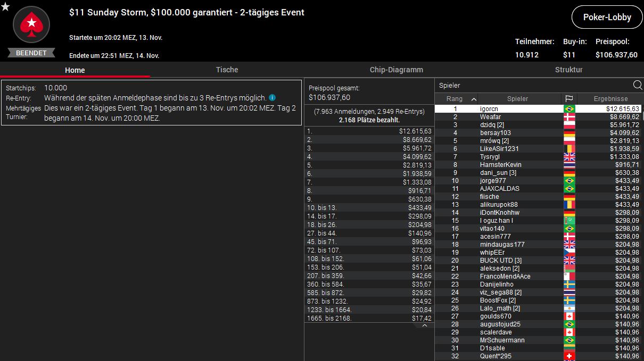Click the PokerStars spade logo
Image resolution: width=644 pixels, height=361 pixels.
[x=31, y=24]
